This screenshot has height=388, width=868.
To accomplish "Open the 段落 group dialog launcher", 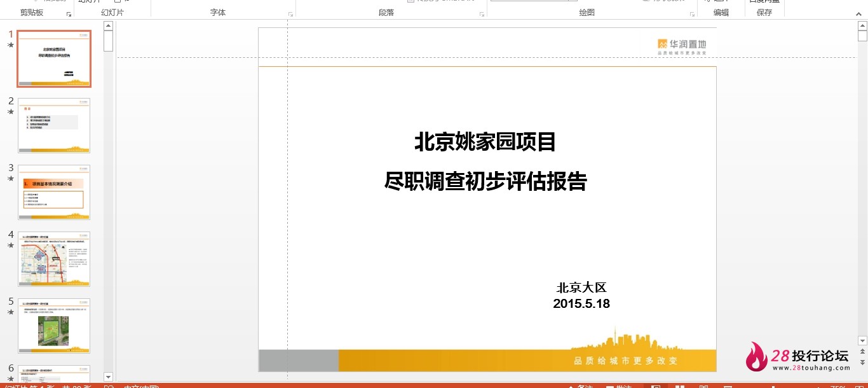I will tap(481, 13).
